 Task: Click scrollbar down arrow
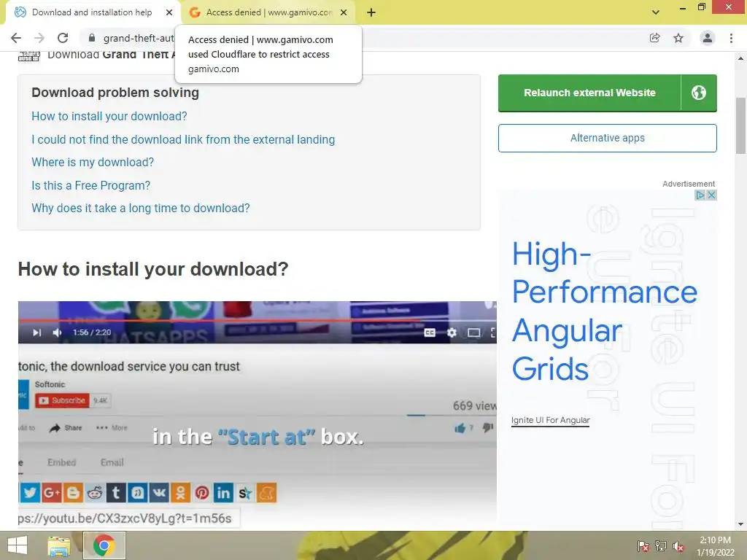pos(740,524)
